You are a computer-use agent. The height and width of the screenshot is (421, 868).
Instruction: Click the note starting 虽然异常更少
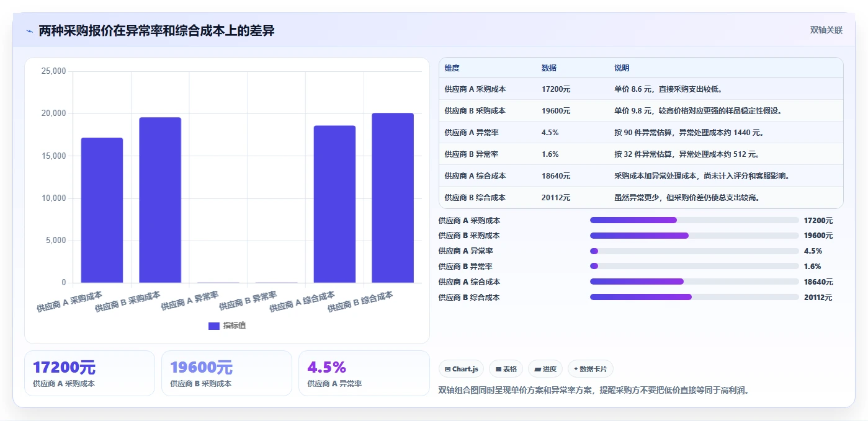coord(687,198)
